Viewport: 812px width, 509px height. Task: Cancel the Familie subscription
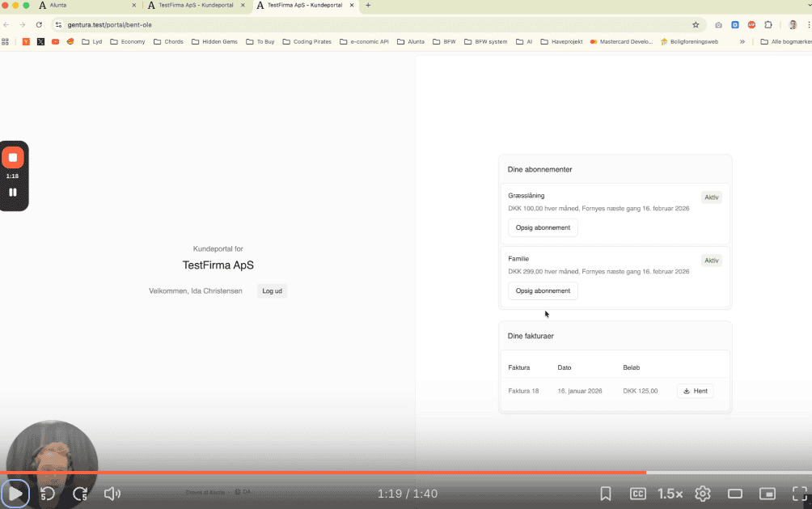click(543, 291)
